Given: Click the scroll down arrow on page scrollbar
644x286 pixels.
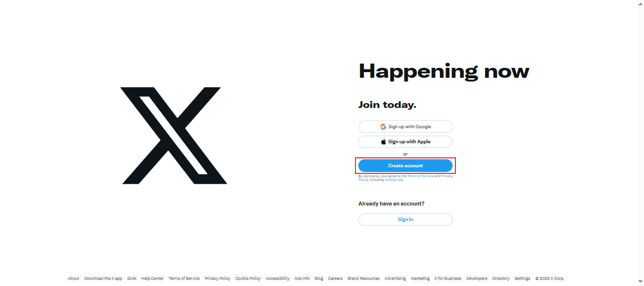Looking at the screenshot, I should pos(640,282).
